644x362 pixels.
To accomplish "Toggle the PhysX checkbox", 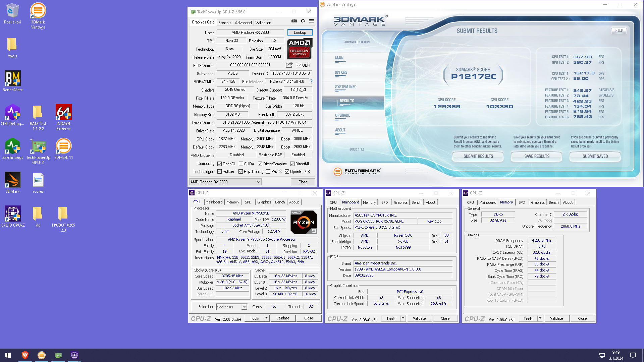I will coord(268,172).
